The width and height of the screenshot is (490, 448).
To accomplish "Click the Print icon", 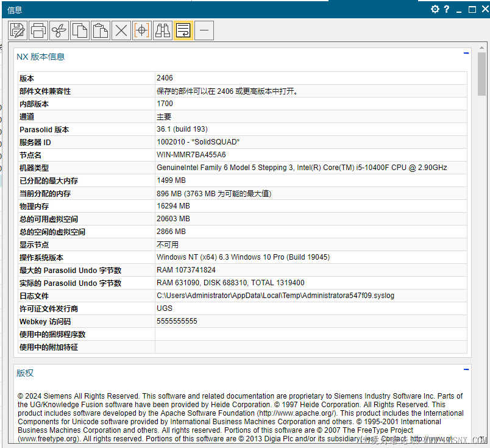I will [x=38, y=30].
